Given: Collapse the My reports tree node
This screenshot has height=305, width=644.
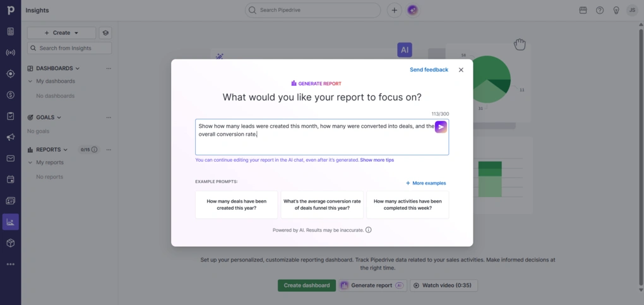Looking at the screenshot, I should click(30, 162).
